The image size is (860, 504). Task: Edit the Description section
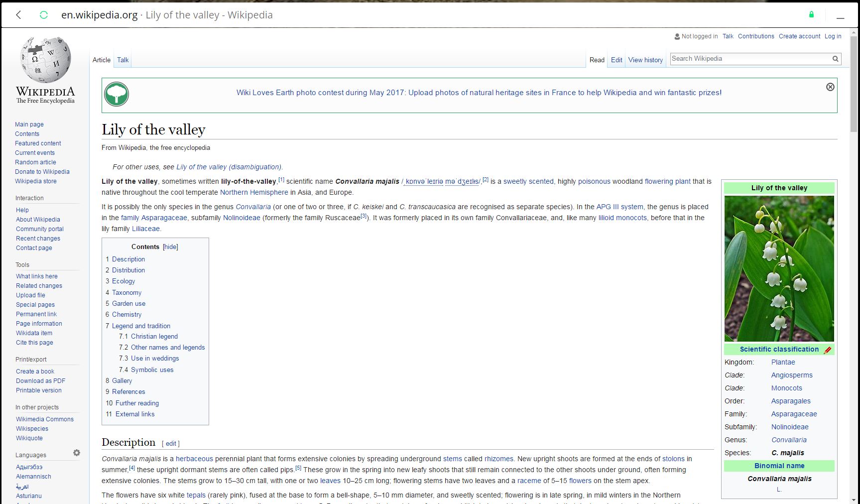(171, 444)
